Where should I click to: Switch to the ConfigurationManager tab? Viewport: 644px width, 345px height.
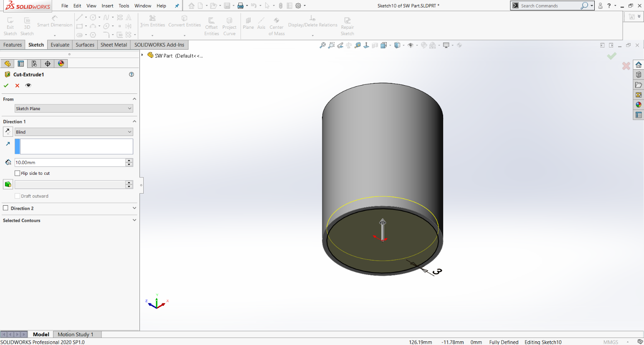(x=34, y=63)
